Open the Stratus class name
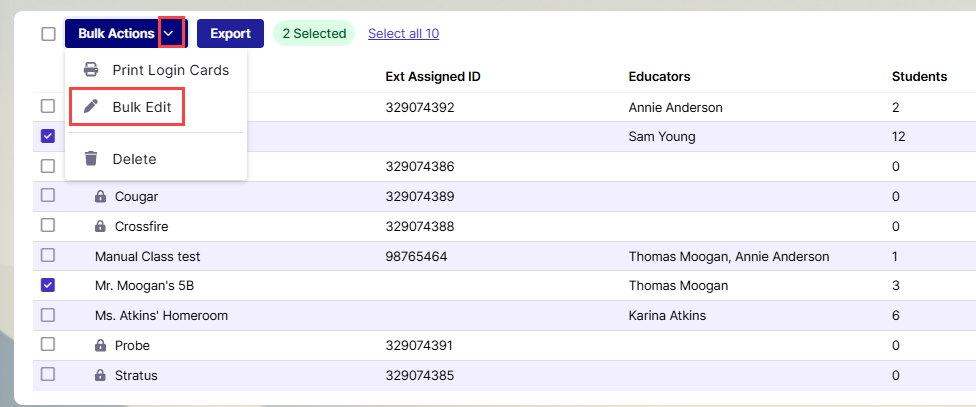This screenshot has height=407, width=976. pos(136,375)
